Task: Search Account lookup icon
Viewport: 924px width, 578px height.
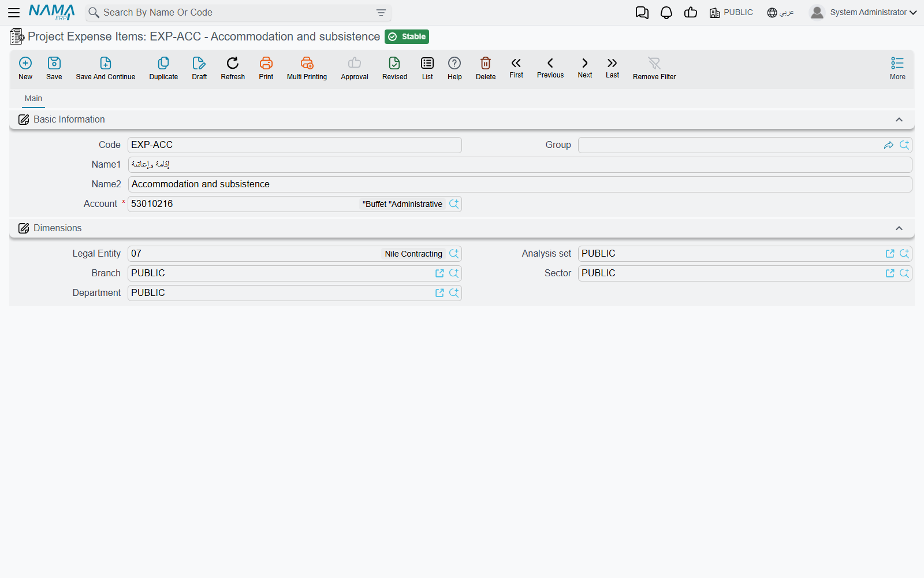Action: [454, 204]
